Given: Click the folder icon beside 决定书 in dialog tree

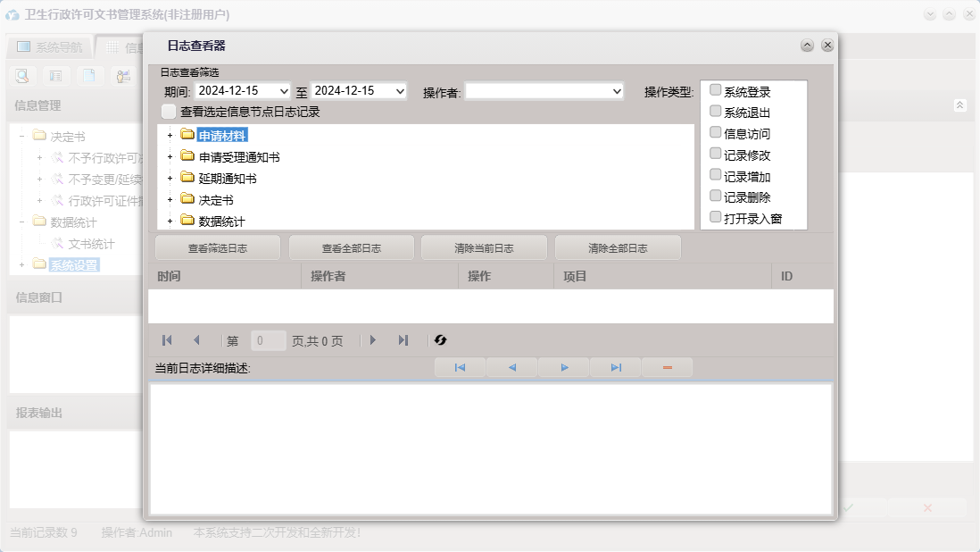Looking at the screenshot, I should 187,199.
